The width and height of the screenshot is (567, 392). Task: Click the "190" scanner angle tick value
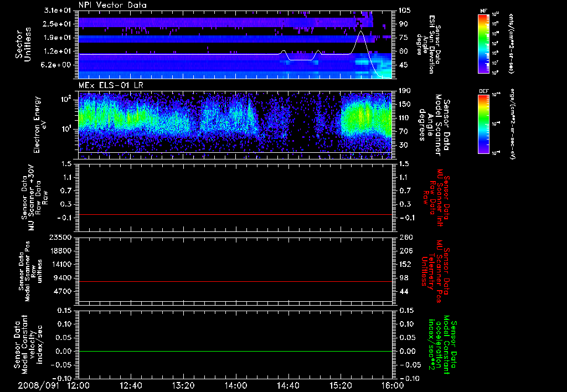[405, 91]
